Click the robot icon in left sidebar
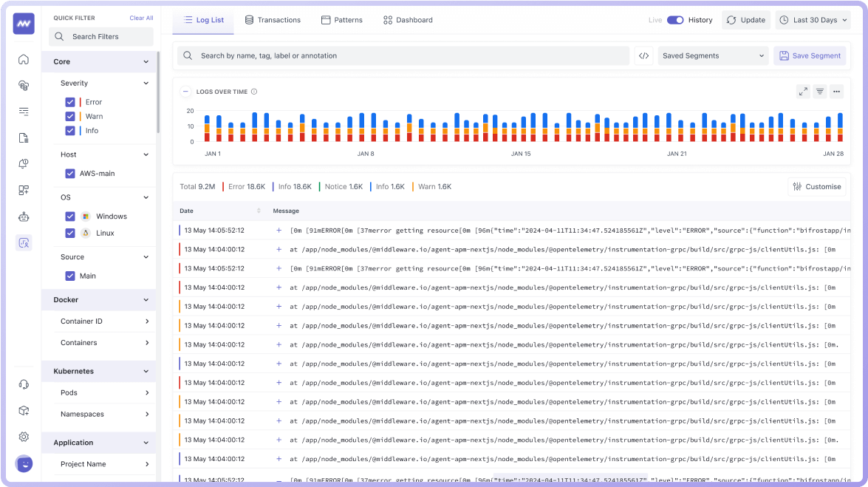868x487 pixels. (24, 217)
